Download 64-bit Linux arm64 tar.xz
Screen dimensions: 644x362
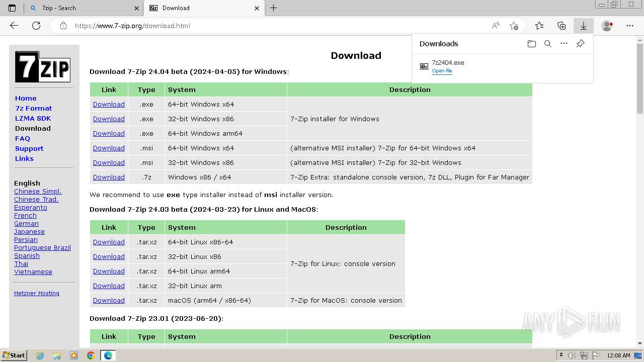[x=109, y=271]
